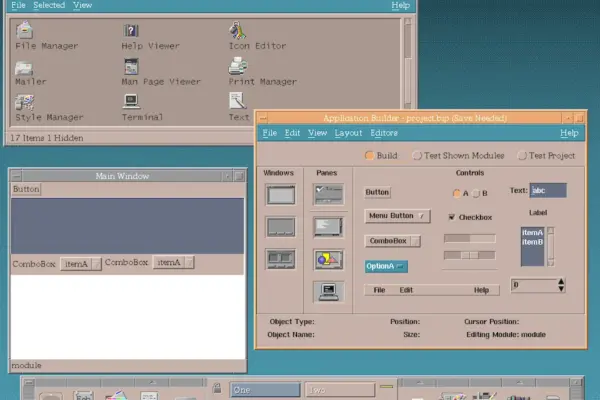Select the Mailer application icon
Viewport: 600px width, 400px height.
point(24,69)
